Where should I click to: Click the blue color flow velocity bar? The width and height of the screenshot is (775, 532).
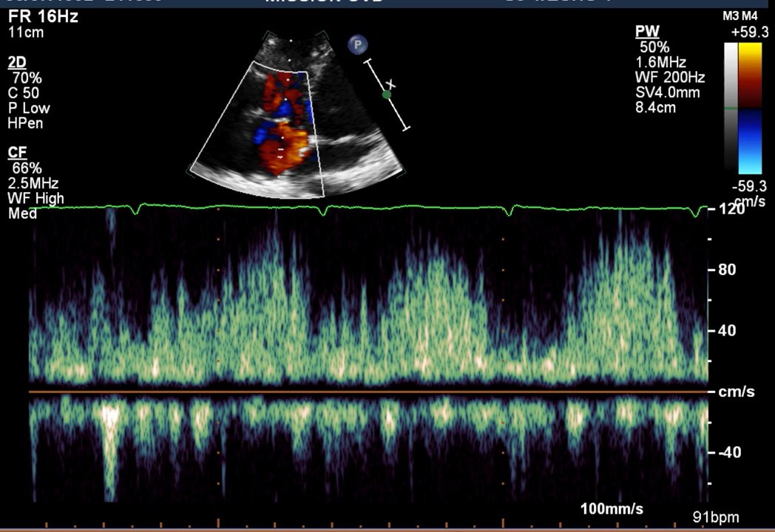click(x=750, y=141)
